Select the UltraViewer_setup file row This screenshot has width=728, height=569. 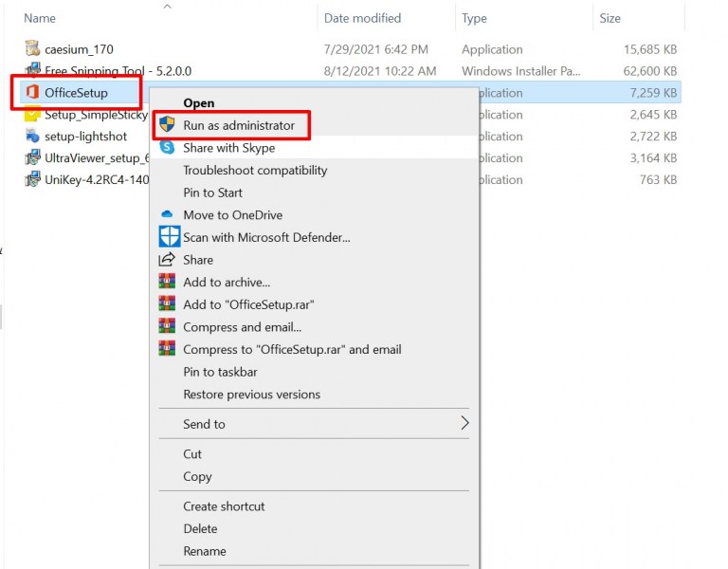tap(95, 158)
